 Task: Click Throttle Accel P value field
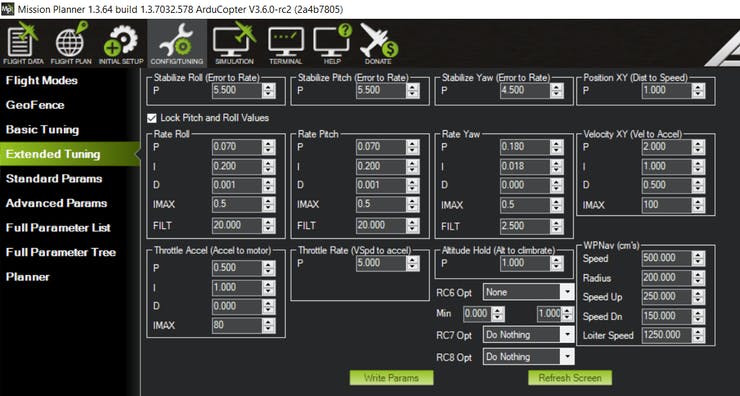(237, 268)
